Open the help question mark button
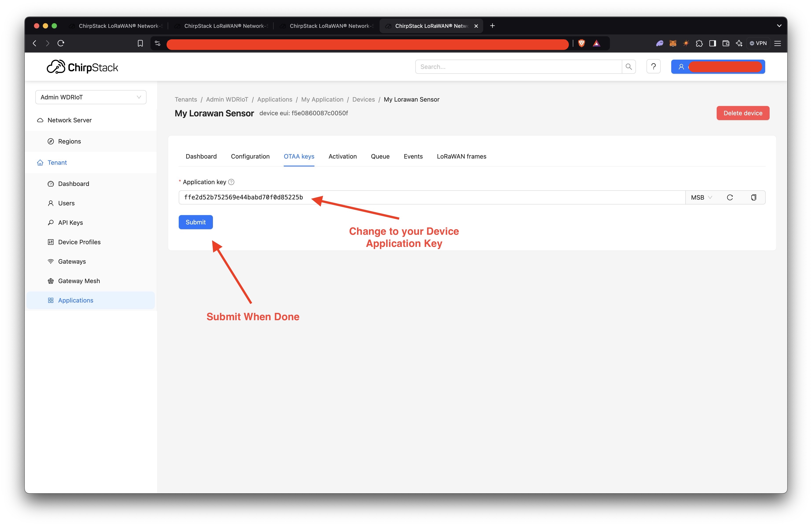Viewport: 812px width, 526px height. coord(653,66)
